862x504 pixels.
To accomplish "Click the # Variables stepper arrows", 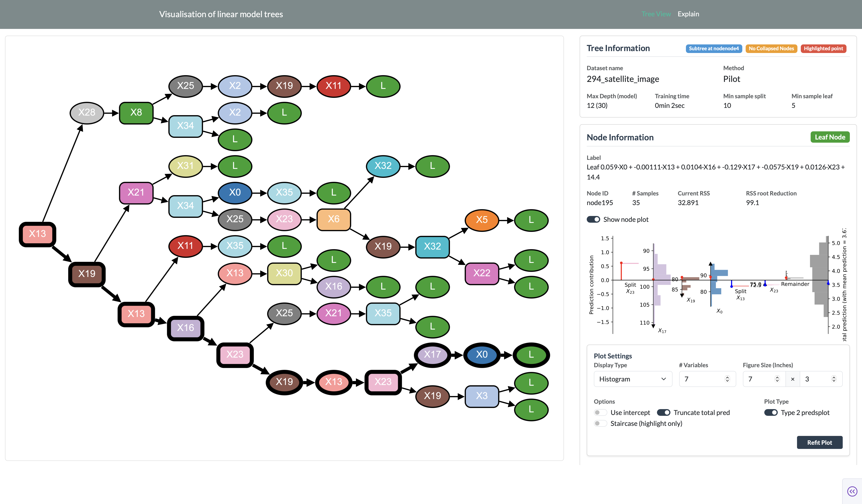I will point(727,379).
